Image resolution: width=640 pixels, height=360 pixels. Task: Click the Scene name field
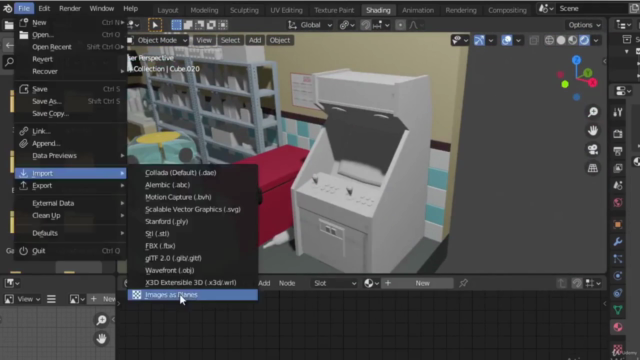(593, 9)
